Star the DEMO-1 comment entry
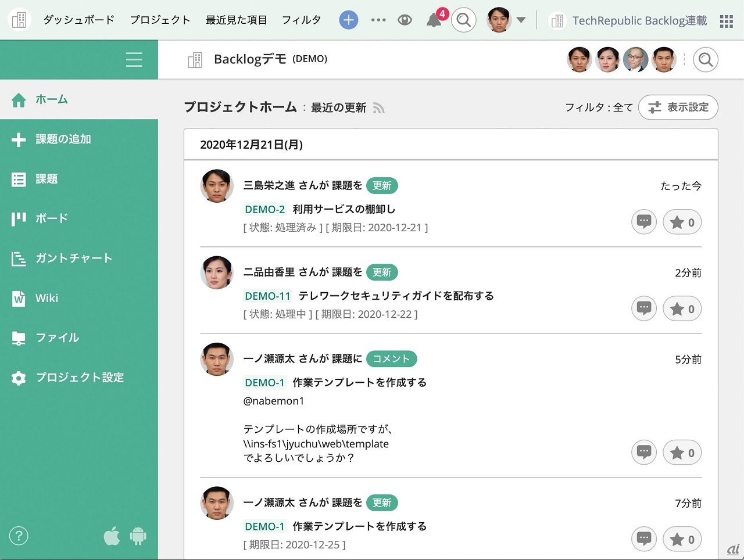The height and width of the screenshot is (560, 744). tap(682, 453)
